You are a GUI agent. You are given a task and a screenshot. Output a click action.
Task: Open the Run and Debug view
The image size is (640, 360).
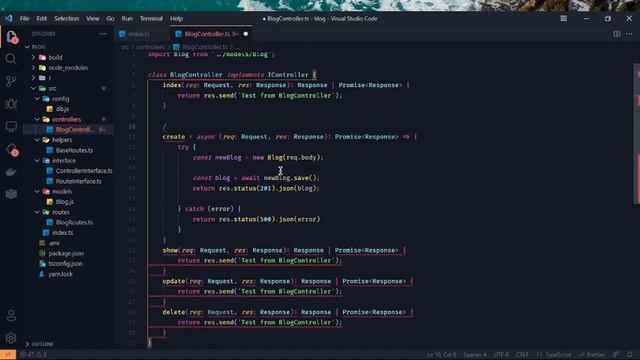(11, 104)
